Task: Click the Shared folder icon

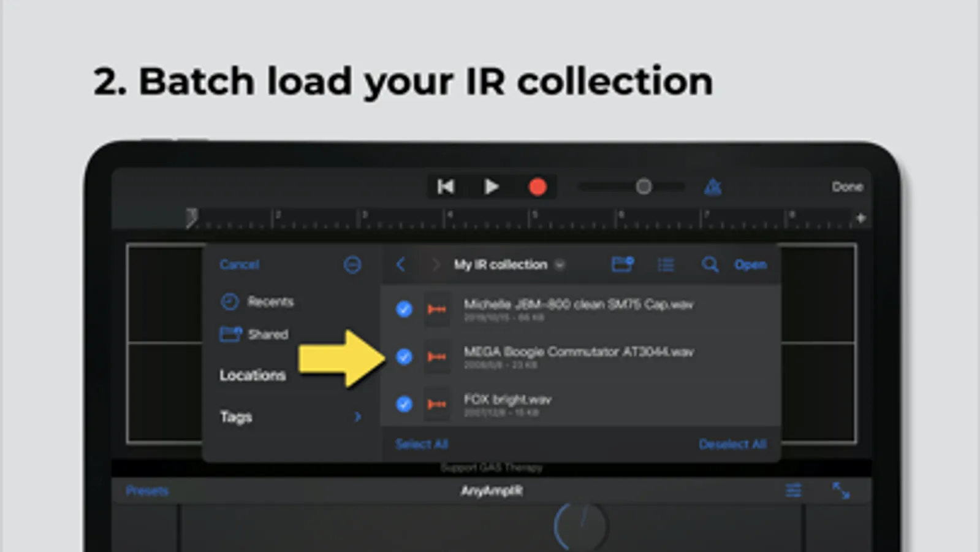Action: pyautogui.click(x=230, y=334)
